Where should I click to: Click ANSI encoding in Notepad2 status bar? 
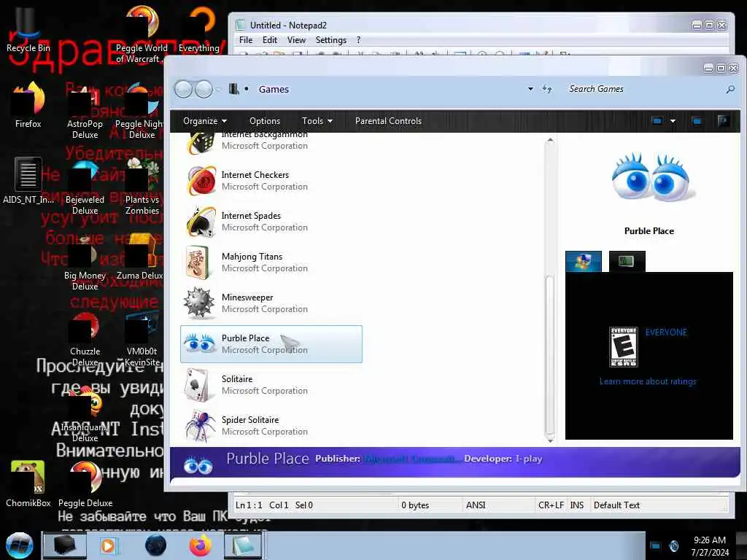pos(476,505)
